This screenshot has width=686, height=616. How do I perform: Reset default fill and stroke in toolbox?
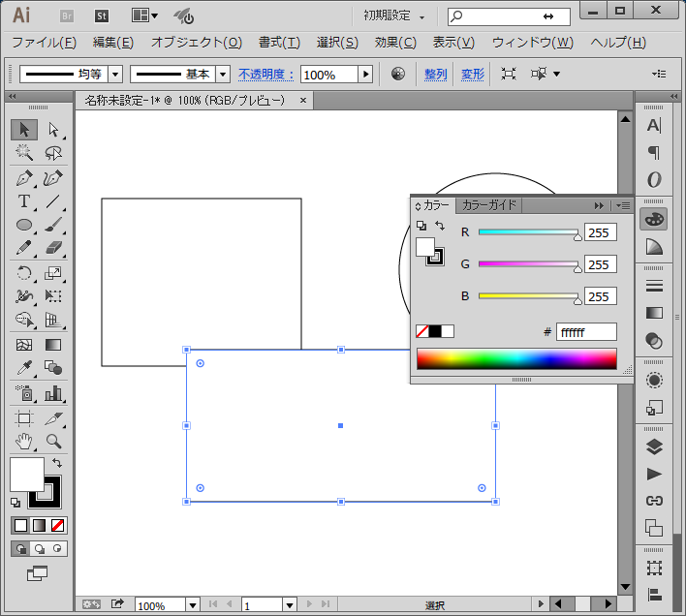point(16,503)
